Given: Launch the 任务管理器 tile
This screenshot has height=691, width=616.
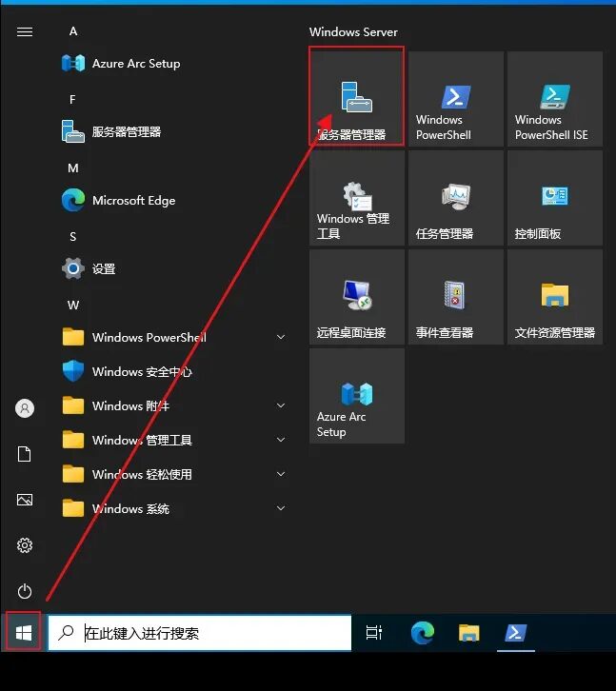Looking at the screenshot, I should [x=456, y=198].
